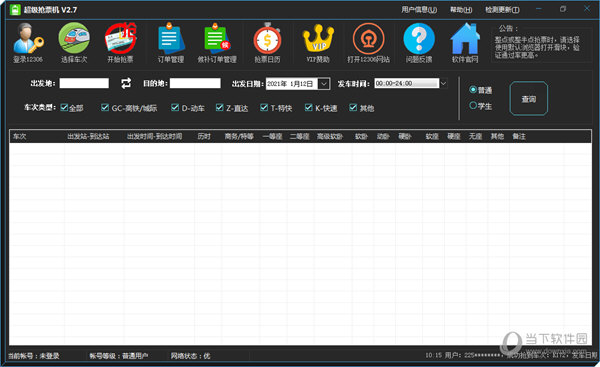Click the 动卧 column header
The height and width of the screenshot is (367, 600).
(x=383, y=136)
